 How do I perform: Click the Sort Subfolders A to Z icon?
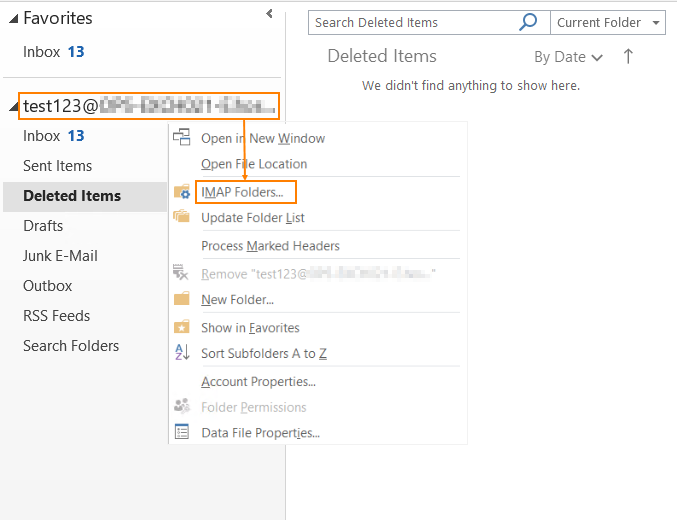pyautogui.click(x=182, y=353)
